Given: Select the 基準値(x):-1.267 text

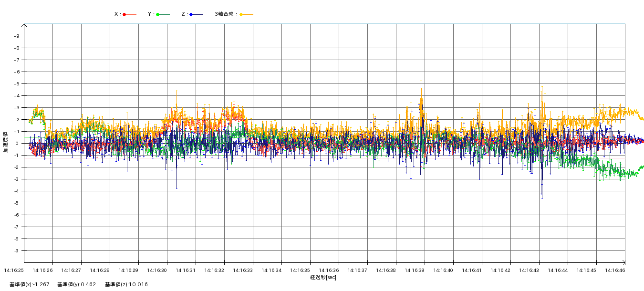Looking at the screenshot, I should 29,285.
